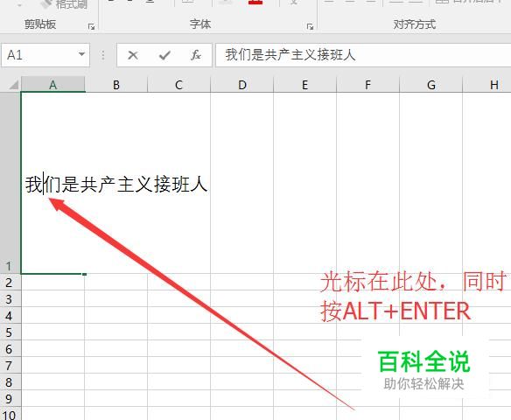Select row 4 header
This screenshot has height=420, width=511.
(10, 315)
